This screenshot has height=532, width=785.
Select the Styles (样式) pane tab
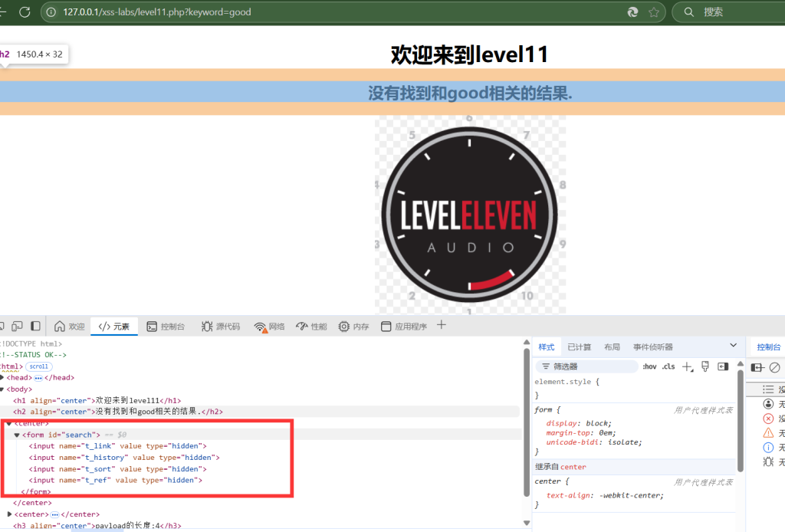[546, 346]
